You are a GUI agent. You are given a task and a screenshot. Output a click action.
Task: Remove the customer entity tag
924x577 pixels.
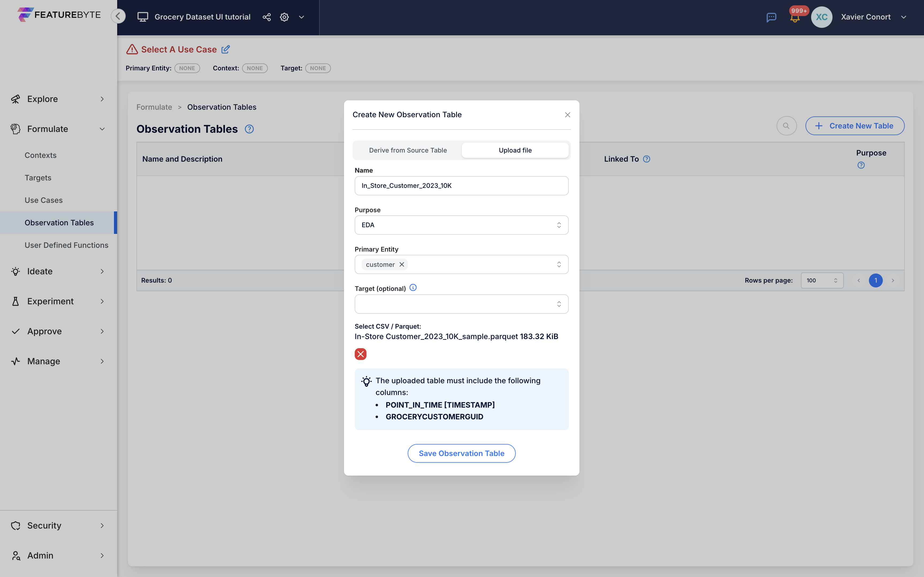[x=402, y=264]
